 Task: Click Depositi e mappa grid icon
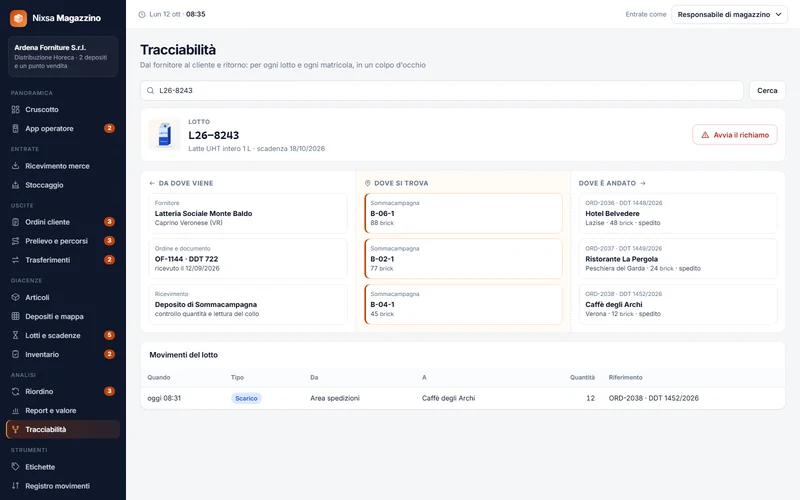pyautogui.click(x=15, y=316)
